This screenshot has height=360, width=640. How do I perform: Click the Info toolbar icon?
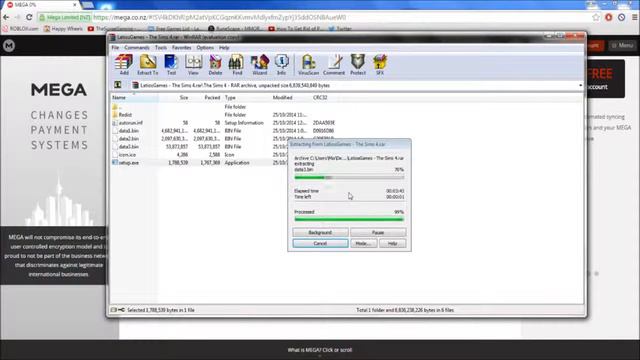(x=281, y=64)
